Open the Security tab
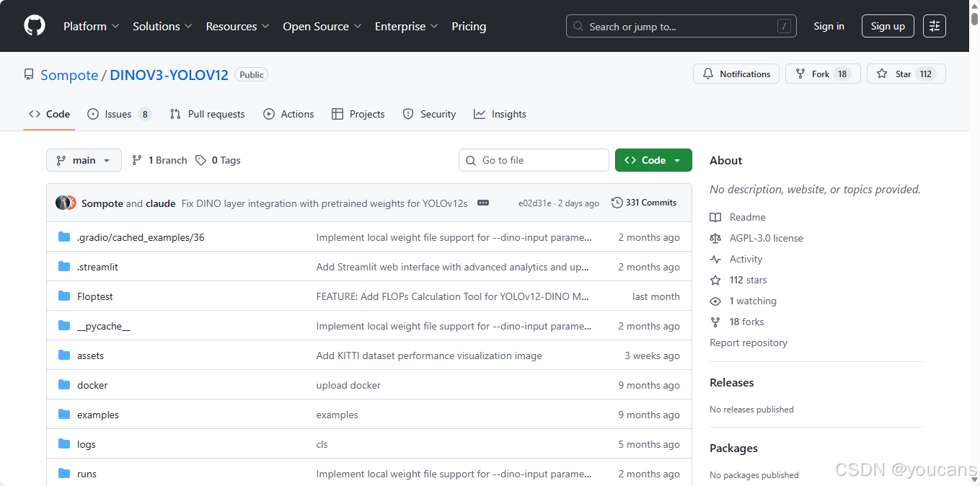Viewport: 980px width, 486px height. point(429,114)
